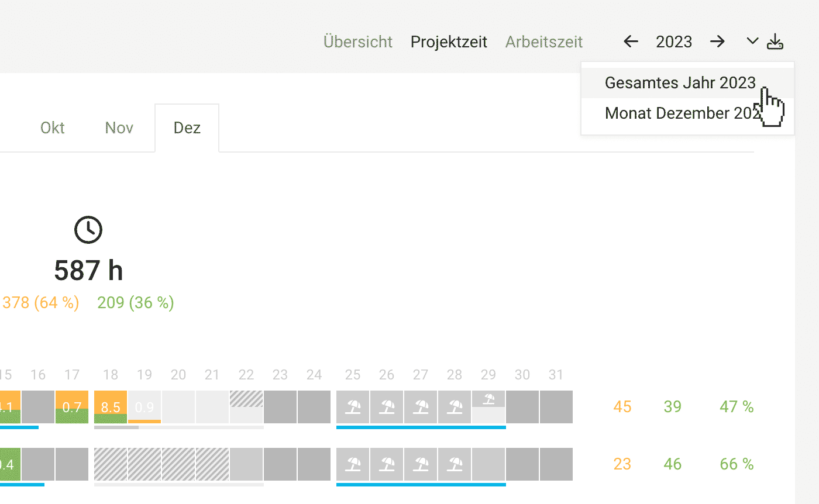
Task: Choose the 'Monat Dezember 2023' export option
Action: (x=687, y=113)
